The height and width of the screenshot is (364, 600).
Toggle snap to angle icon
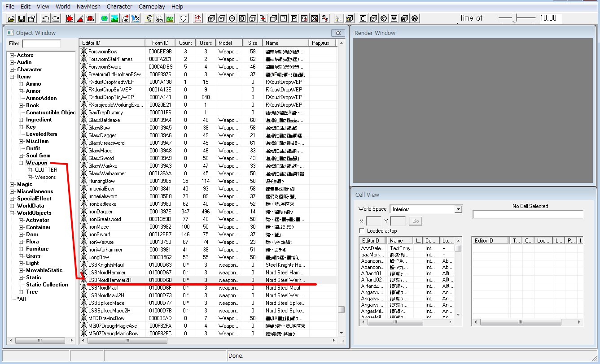(79, 18)
